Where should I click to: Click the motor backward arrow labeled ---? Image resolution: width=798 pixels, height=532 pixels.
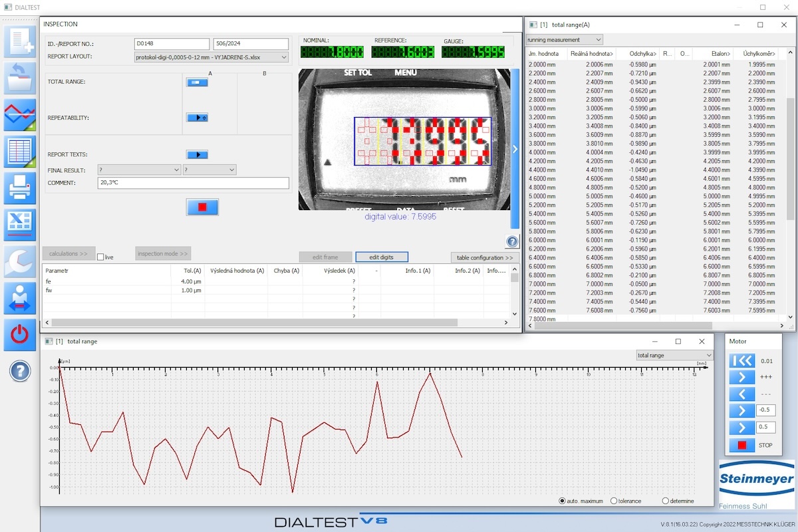(x=742, y=394)
